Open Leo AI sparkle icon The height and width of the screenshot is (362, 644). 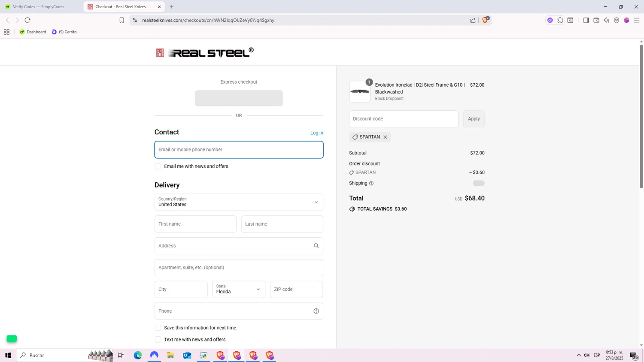[x=606, y=20]
